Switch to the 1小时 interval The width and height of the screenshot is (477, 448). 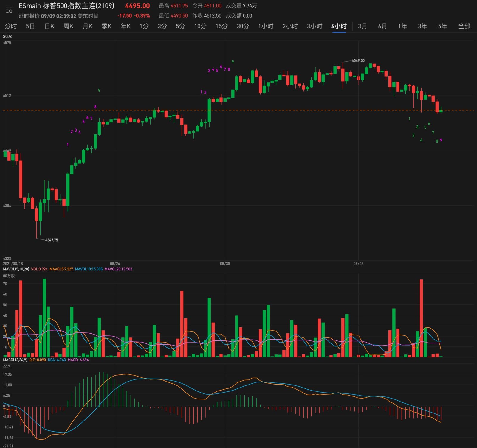pyautogui.click(x=266, y=26)
